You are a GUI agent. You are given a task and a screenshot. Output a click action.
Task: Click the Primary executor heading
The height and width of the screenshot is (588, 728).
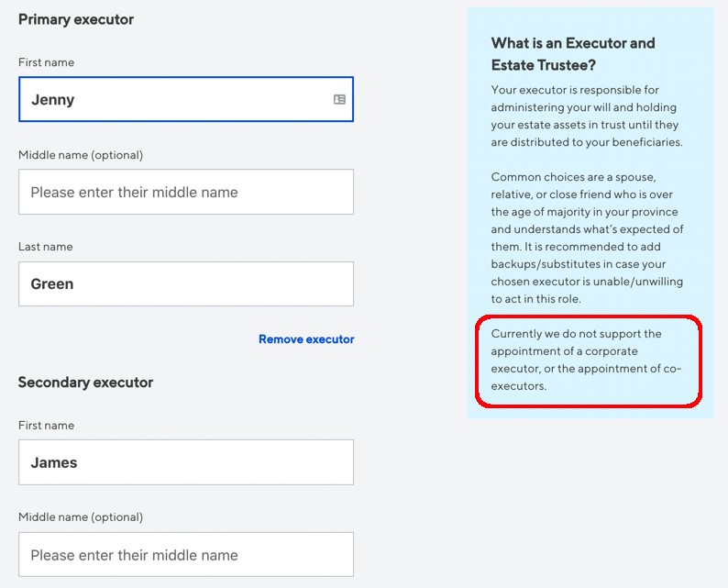point(76,19)
